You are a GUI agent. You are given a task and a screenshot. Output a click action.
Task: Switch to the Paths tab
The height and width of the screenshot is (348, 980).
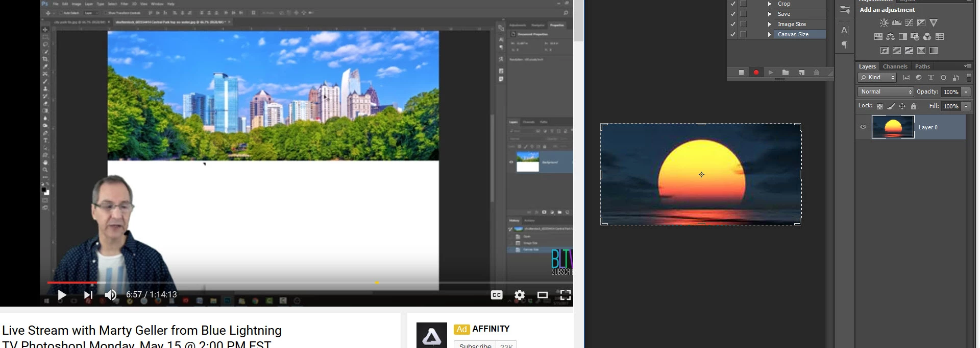pos(922,66)
